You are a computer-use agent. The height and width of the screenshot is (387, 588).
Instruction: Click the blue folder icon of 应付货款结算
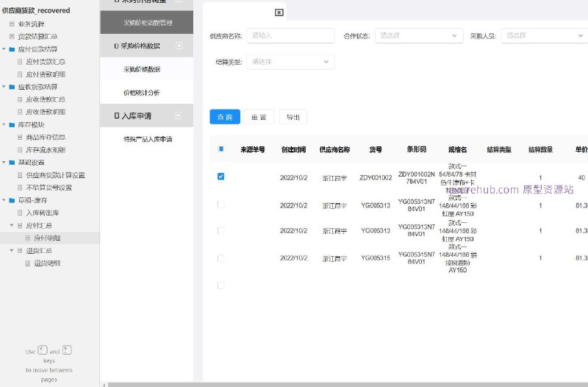(x=12, y=49)
